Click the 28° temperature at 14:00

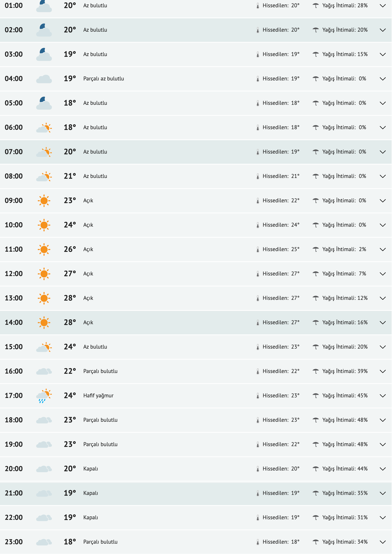click(x=70, y=322)
